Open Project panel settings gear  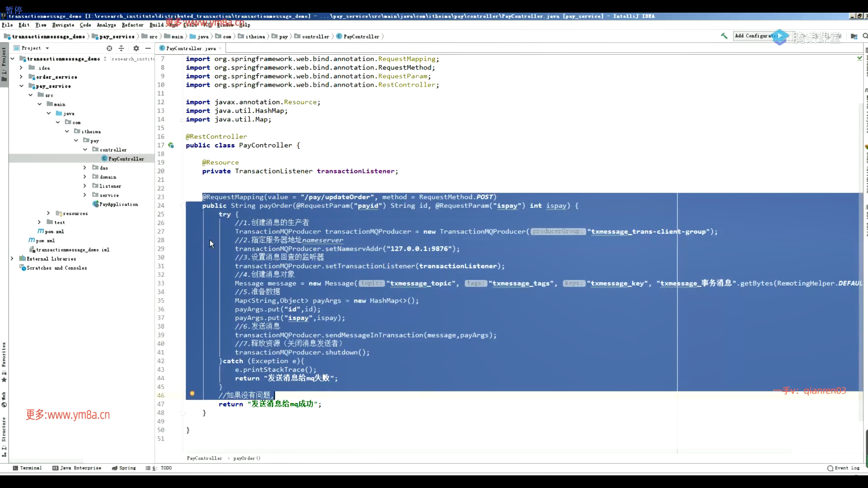click(x=136, y=48)
